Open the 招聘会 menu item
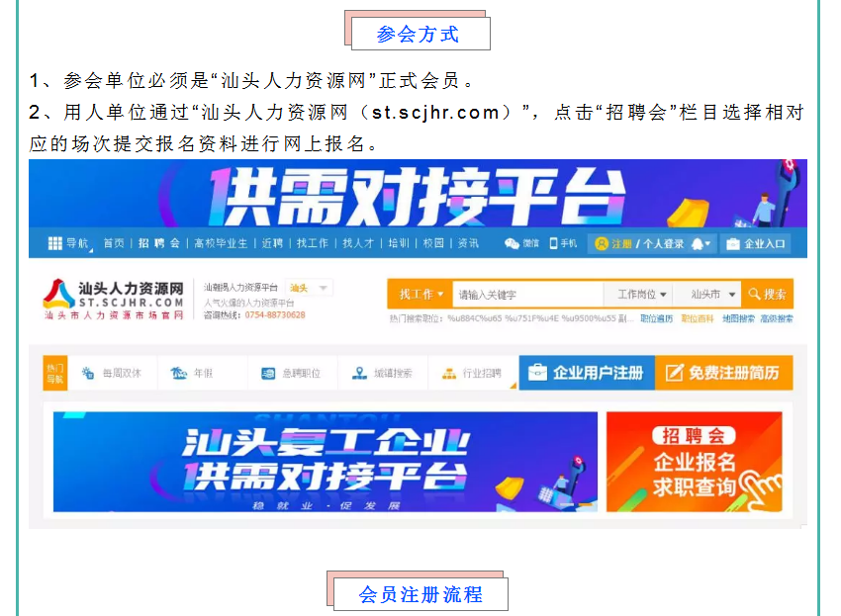The height and width of the screenshot is (616, 841). click(158, 243)
